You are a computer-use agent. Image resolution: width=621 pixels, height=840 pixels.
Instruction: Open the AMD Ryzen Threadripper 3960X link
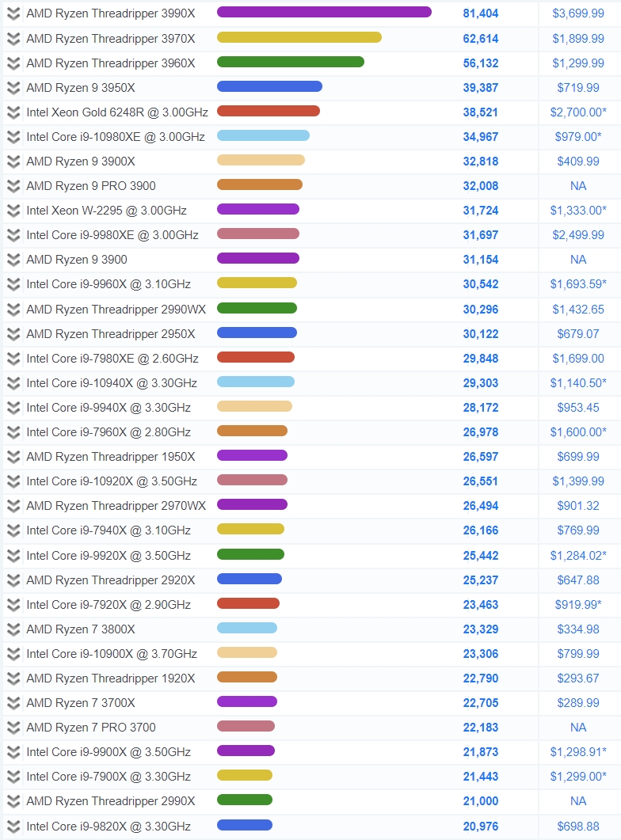click(x=111, y=63)
